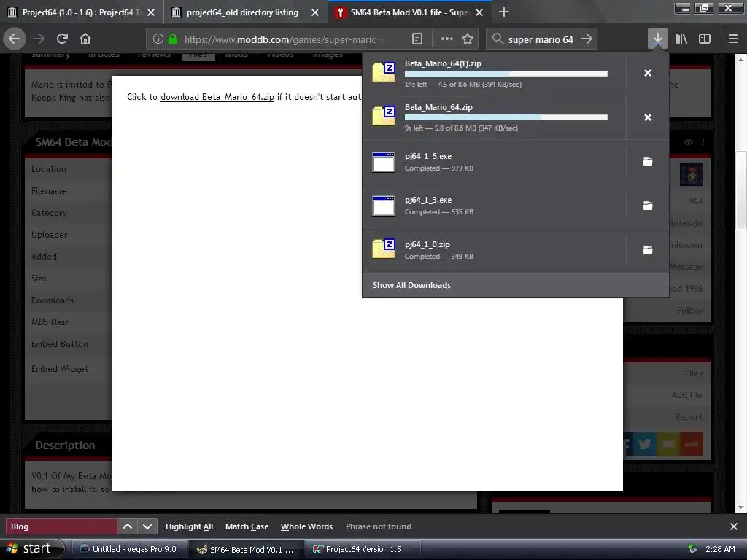This screenshot has height=560, width=747.
Task: Cancel the Beta_Mario_64.zip download
Action: coord(648,117)
